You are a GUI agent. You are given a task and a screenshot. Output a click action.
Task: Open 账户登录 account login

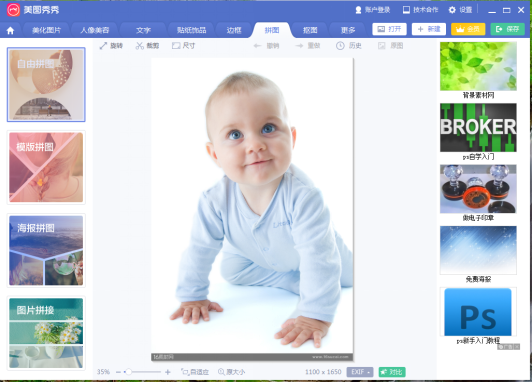click(373, 10)
